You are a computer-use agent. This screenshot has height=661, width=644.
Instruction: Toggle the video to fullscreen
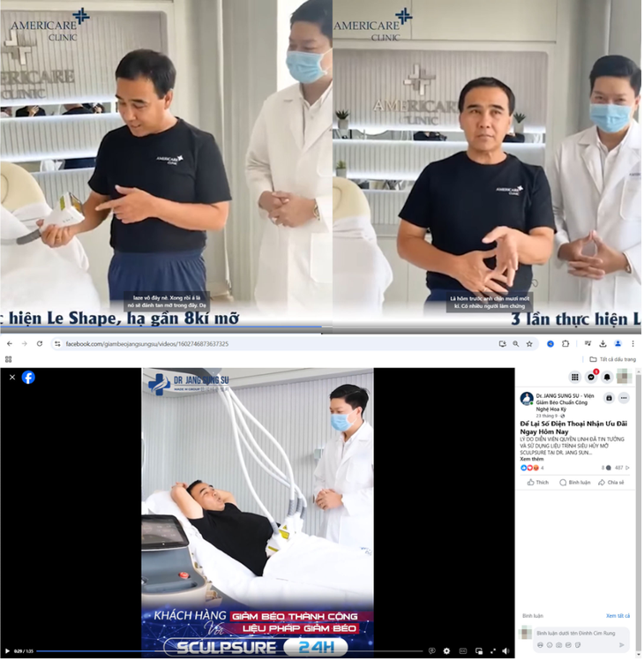click(x=495, y=653)
